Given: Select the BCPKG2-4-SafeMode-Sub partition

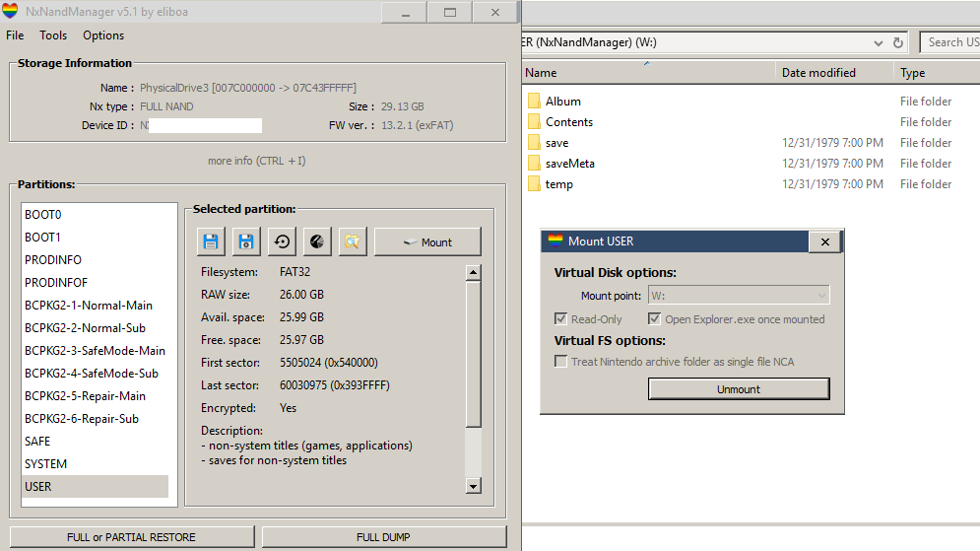Looking at the screenshot, I should tap(95, 374).
